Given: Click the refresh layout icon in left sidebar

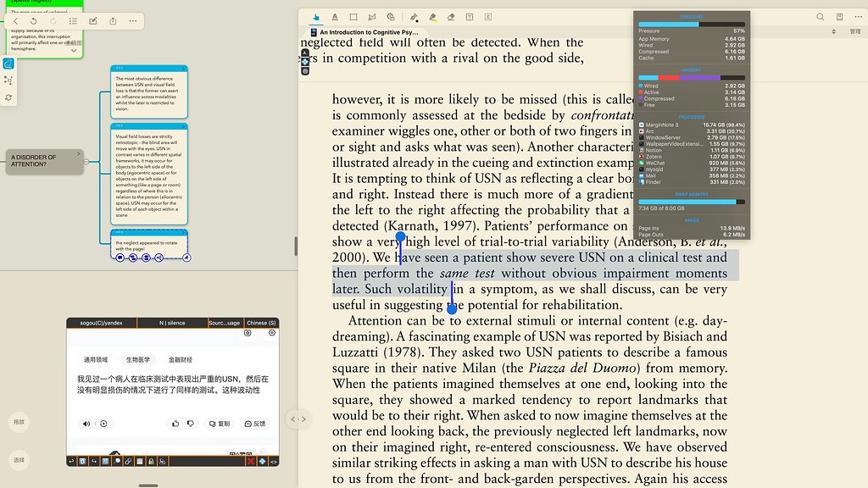Looking at the screenshot, I should [x=8, y=97].
